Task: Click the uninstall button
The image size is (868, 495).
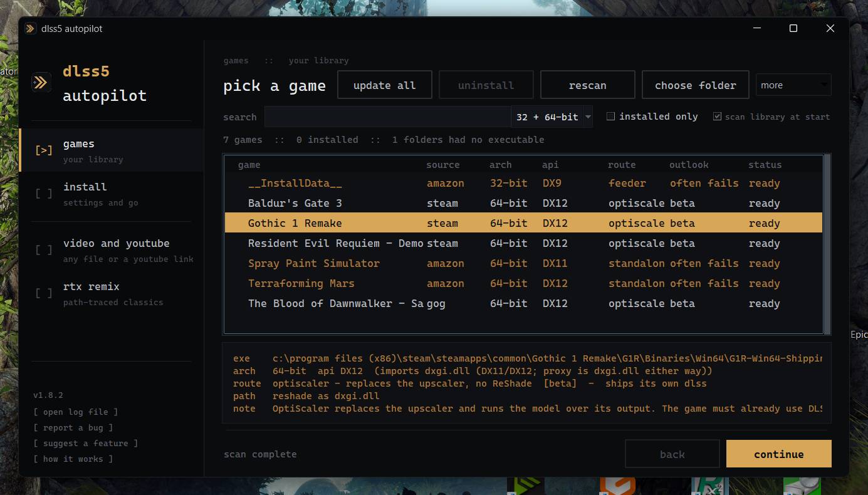Action: coord(486,85)
